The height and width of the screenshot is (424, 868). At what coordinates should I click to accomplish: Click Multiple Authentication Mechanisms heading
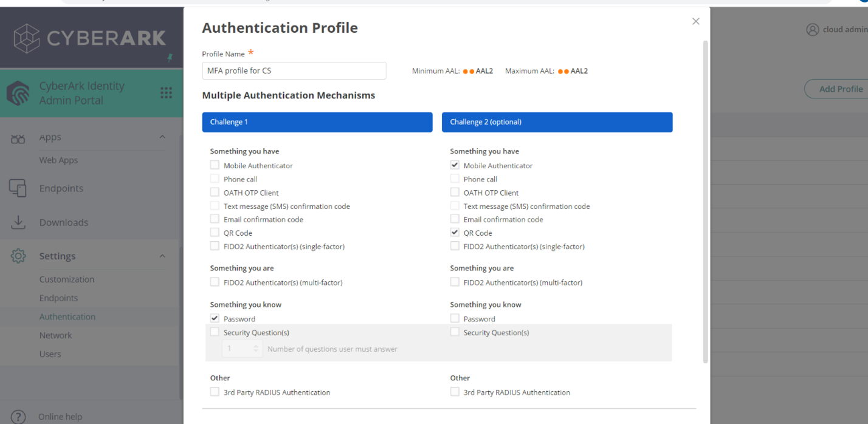[289, 95]
